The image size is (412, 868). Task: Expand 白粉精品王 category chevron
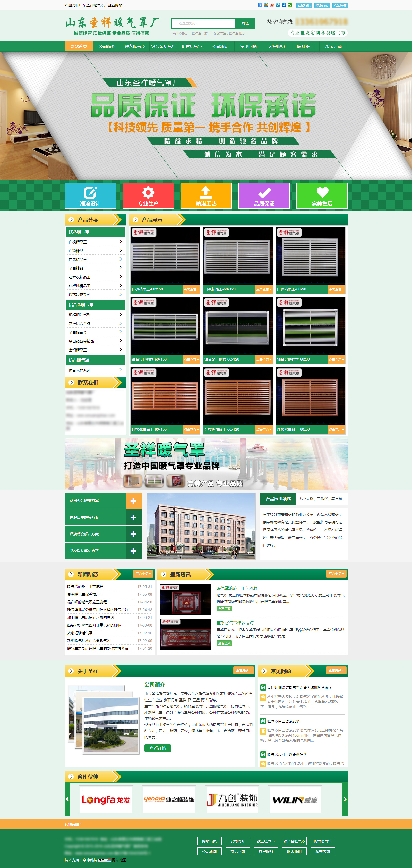[x=121, y=250]
